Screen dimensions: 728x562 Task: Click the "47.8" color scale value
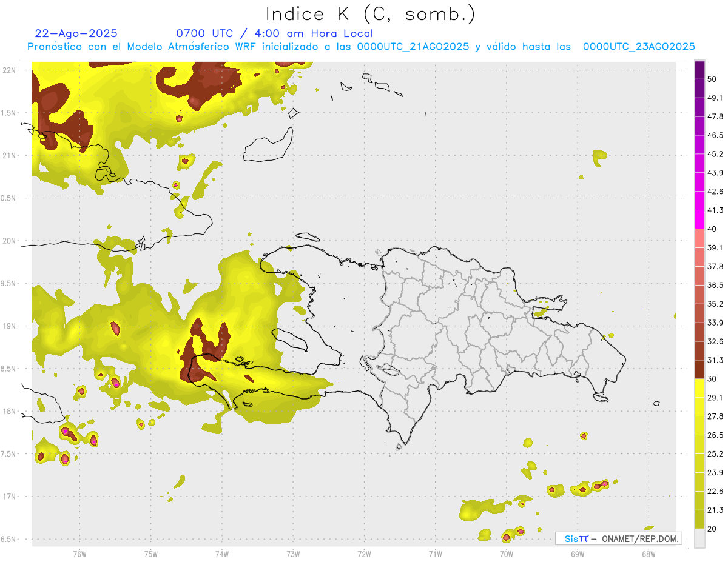[x=715, y=116]
